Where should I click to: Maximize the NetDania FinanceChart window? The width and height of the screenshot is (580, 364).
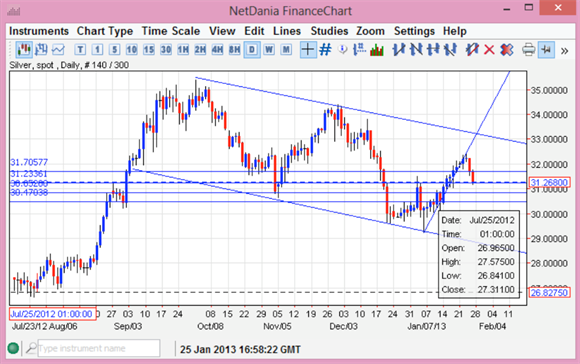(529, 7)
